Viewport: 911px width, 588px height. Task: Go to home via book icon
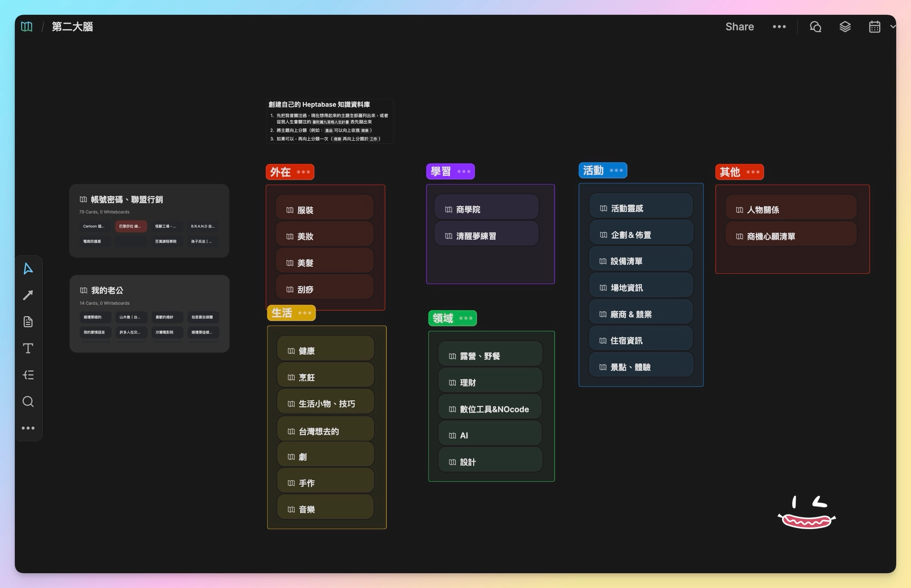[26, 27]
